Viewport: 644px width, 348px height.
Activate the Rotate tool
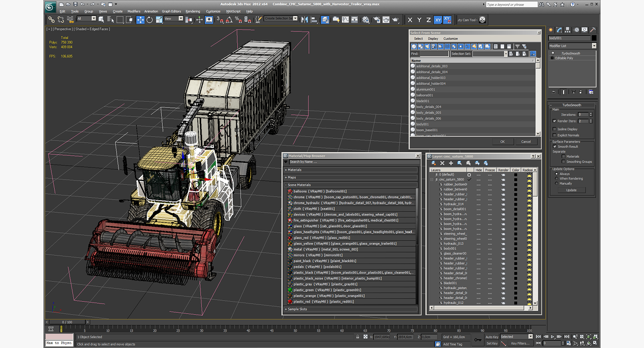(x=150, y=20)
